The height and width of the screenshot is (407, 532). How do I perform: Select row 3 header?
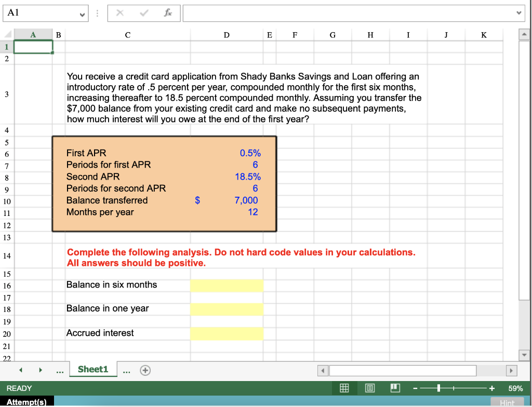click(7, 94)
